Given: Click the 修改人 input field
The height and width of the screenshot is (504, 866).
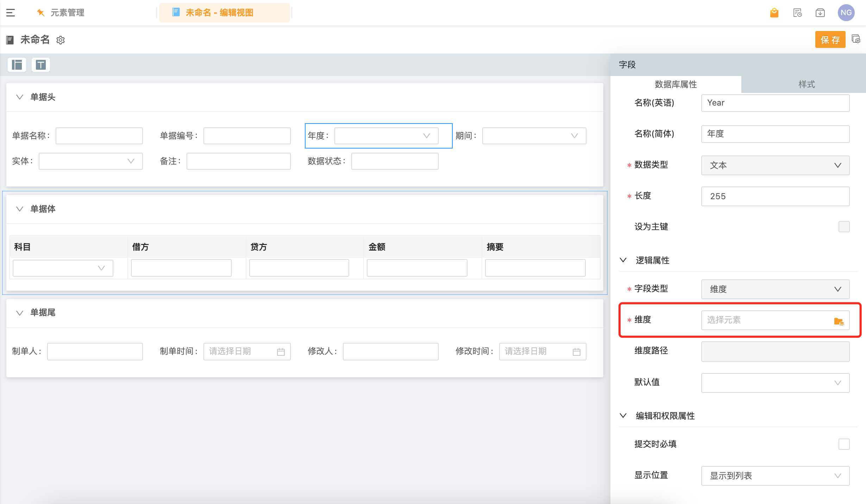Looking at the screenshot, I should [390, 352].
